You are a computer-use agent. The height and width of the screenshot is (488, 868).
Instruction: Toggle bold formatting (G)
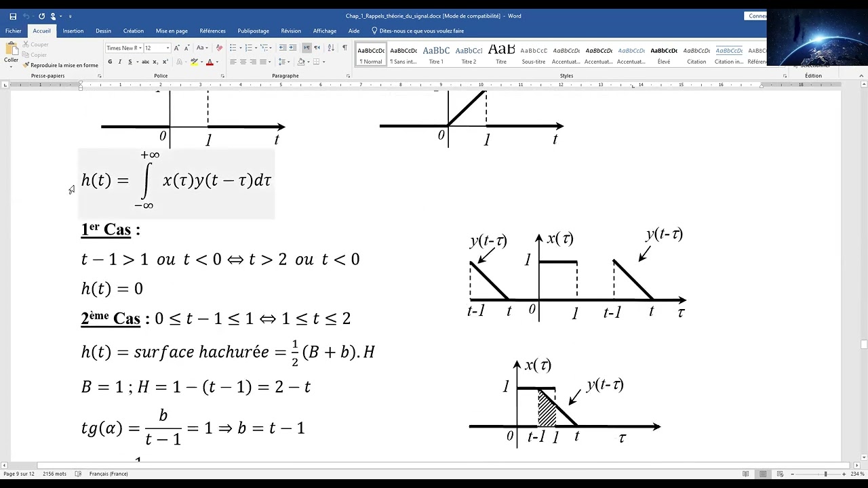tap(111, 62)
